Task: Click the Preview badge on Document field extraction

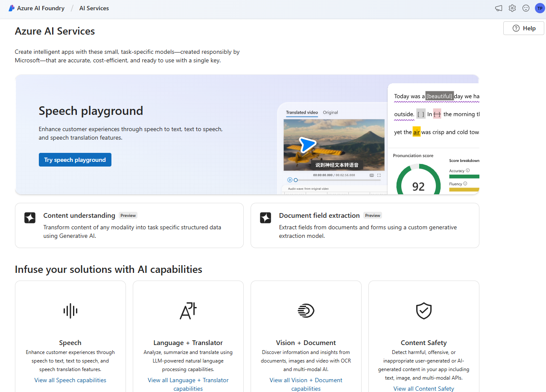Action: 373,216
